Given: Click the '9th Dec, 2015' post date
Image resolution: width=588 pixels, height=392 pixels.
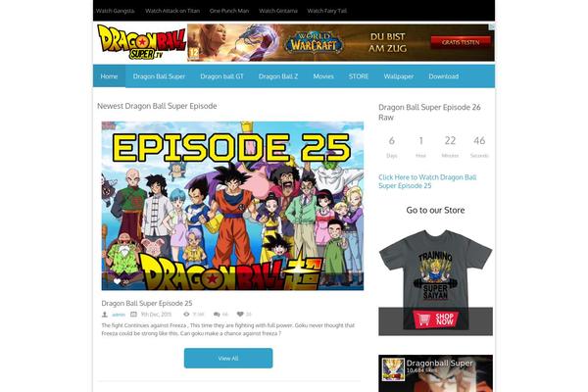Looking at the screenshot, I should click(x=156, y=315).
